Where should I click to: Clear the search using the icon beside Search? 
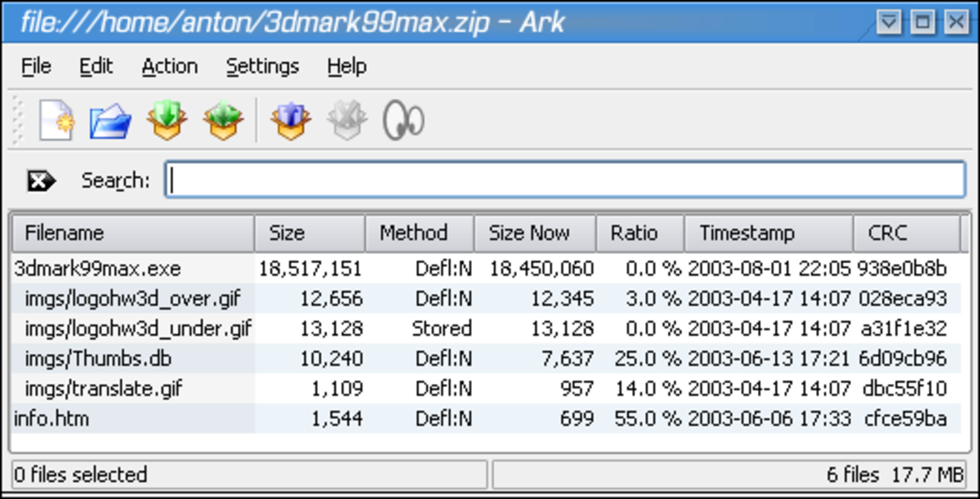[x=41, y=180]
